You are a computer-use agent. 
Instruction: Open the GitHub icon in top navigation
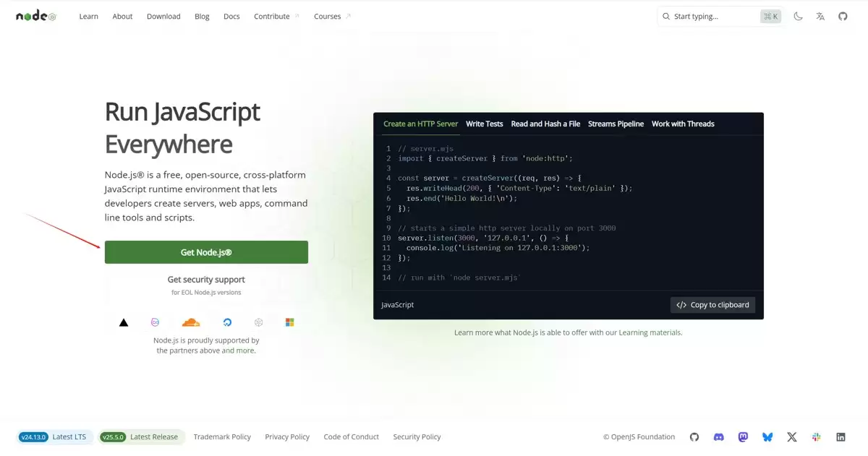tap(843, 16)
